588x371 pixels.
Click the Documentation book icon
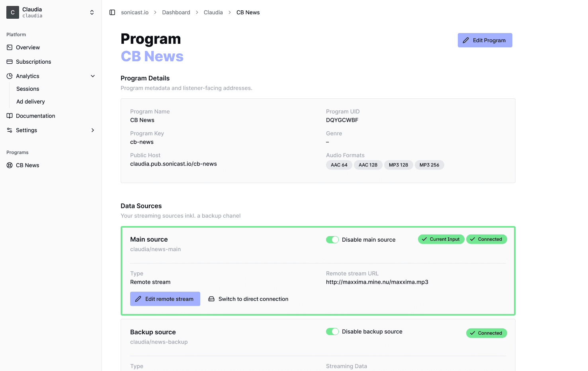(10, 116)
